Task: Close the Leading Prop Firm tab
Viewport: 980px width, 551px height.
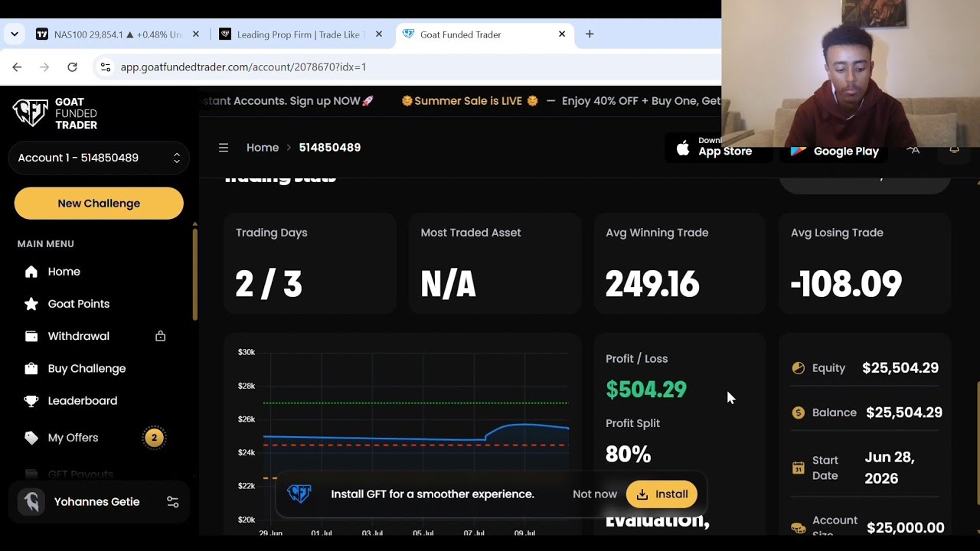Action: 378,34
